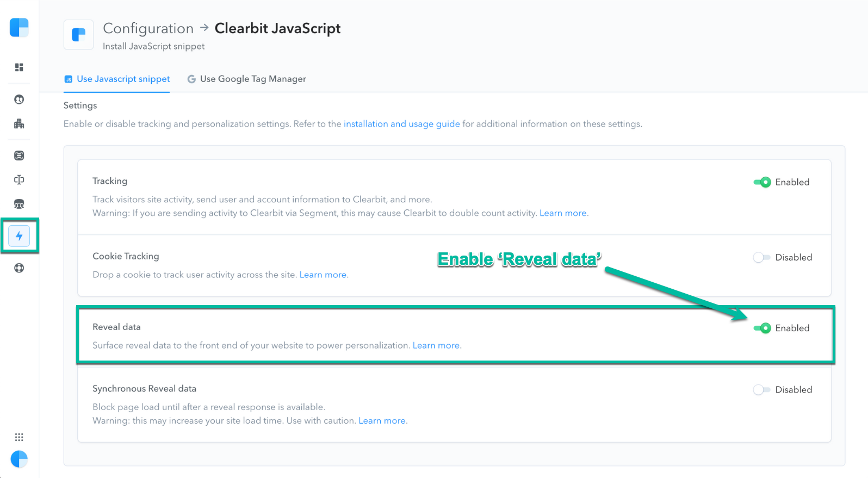
Task: Click the Clearbit logo at top left
Action: [x=19, y=27]
